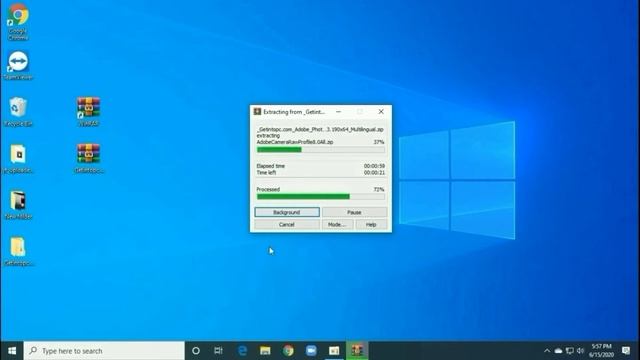The height and width of the screenshot is (360, 640).
Task: Click the Elapsed time label
Action: click(271, 166)
